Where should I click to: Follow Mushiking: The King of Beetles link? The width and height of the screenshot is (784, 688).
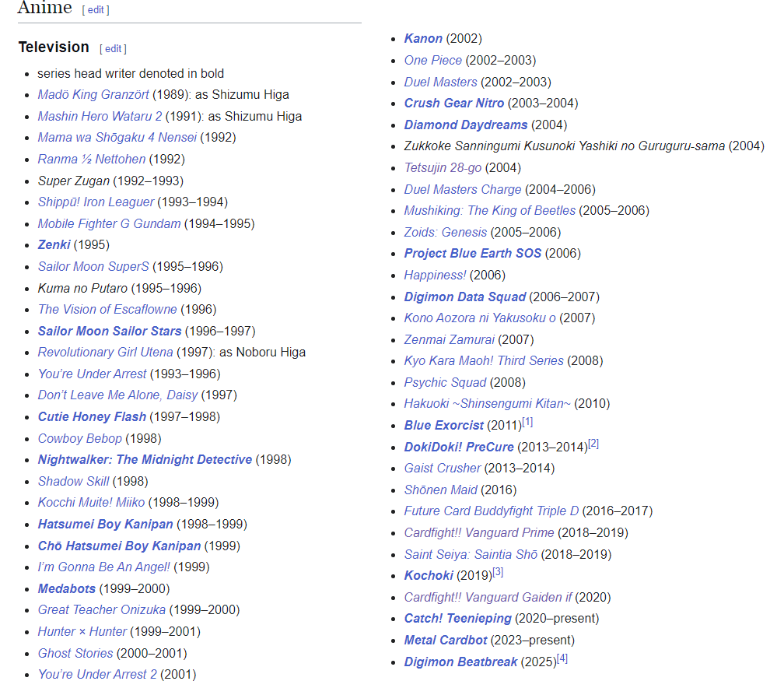pos(490,211)
